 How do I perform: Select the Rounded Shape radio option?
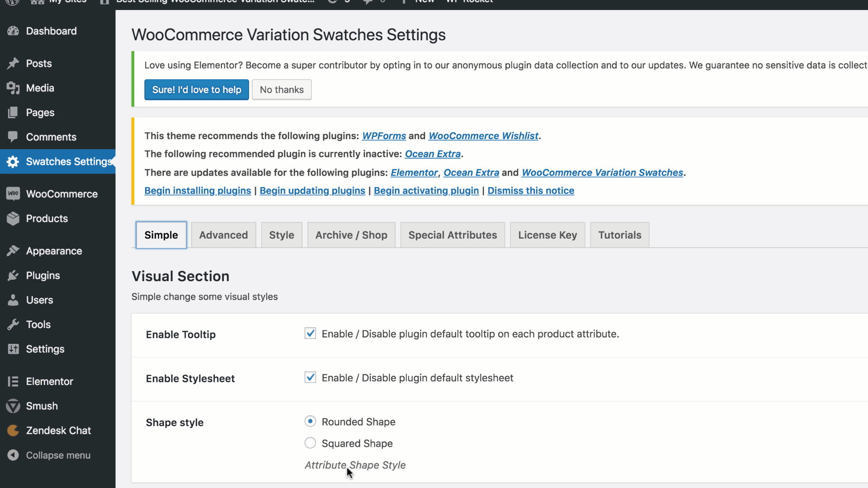(310, 421)
